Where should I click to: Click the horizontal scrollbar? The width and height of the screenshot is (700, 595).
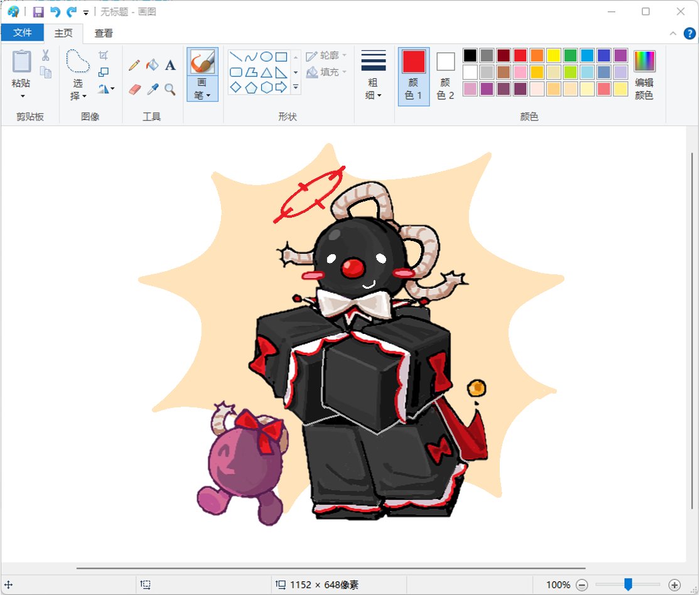pyautogui.click(x=331, y=568)
